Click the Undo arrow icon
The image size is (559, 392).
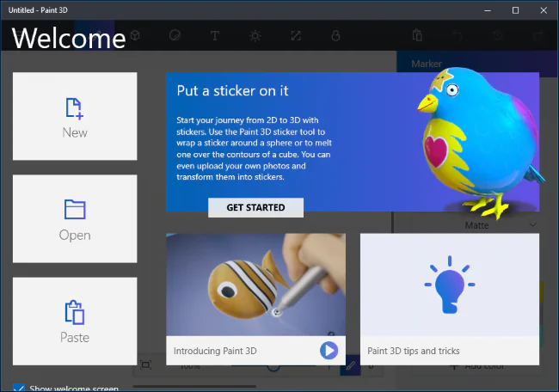pos(458,35)
